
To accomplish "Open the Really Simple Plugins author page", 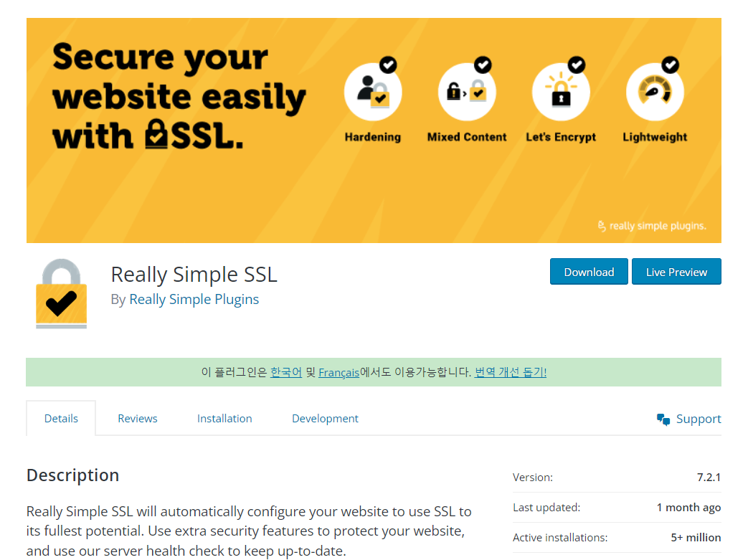I will pyautogui.click(x=194, y=299).
